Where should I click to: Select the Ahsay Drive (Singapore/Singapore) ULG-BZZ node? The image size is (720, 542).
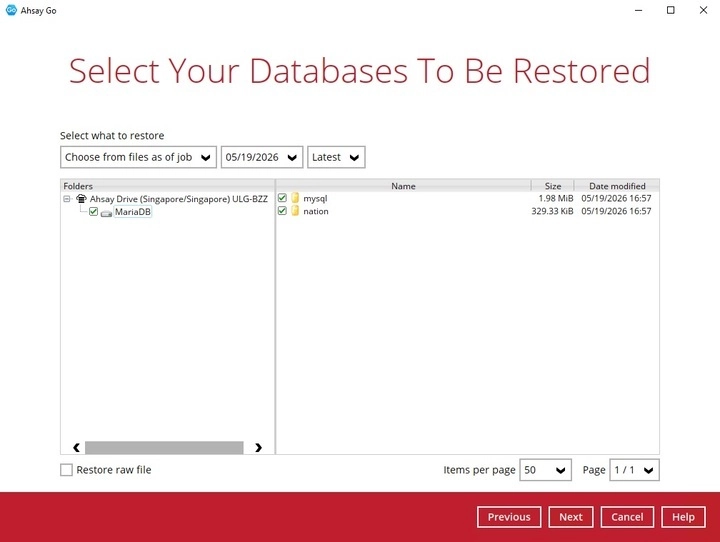pyautogui.click(x=179, y=199)
